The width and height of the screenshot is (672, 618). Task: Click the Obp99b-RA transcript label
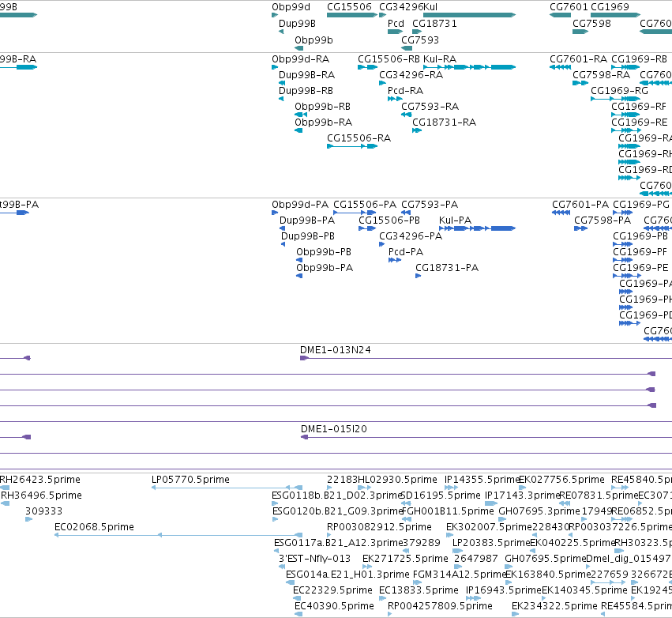tap(323, 122)
